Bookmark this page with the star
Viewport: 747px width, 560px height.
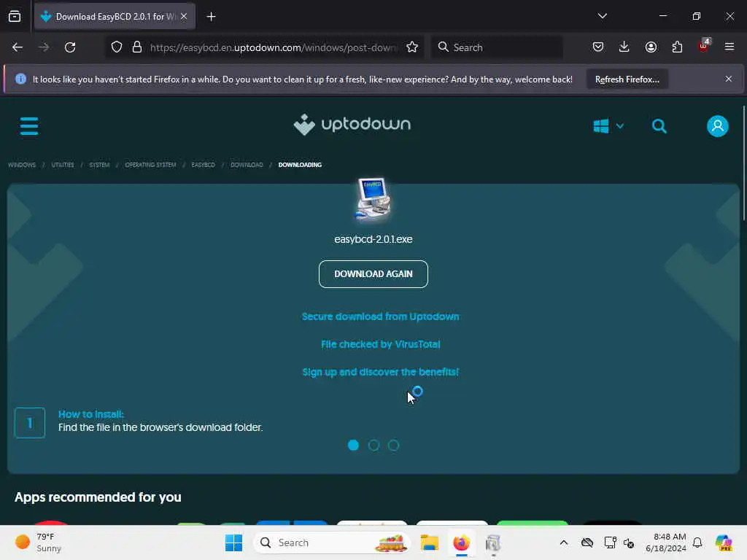click(412, 47)
